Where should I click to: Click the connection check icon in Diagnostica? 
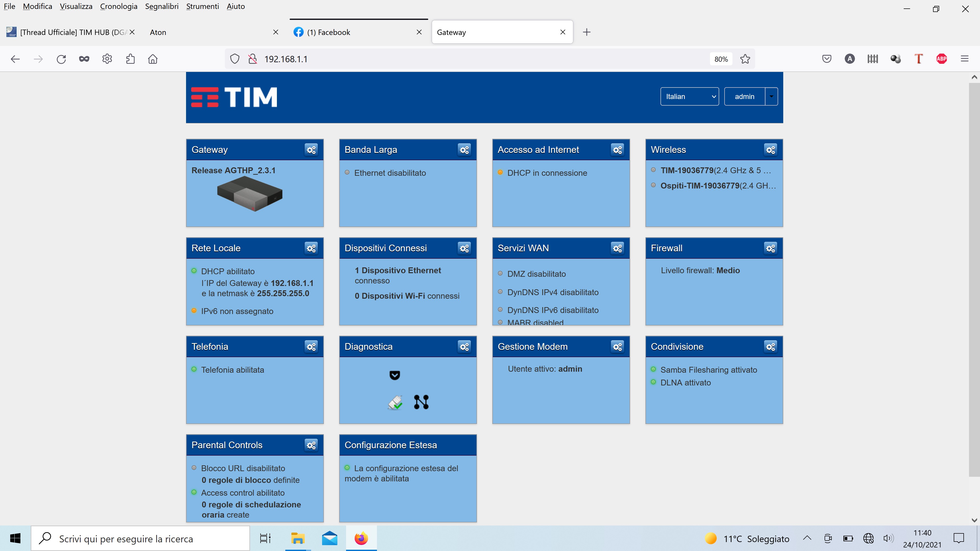tap(395, 402)
